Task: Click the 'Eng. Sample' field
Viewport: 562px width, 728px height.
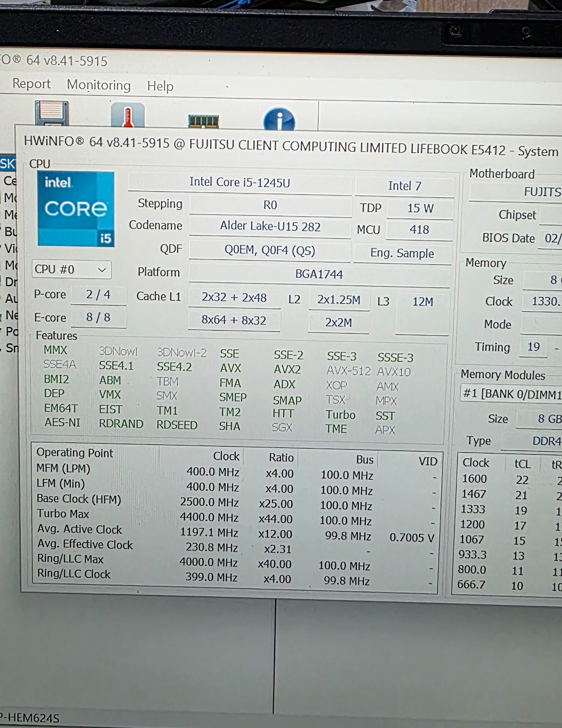Action: pyautogui.click(x=402, y=253)
